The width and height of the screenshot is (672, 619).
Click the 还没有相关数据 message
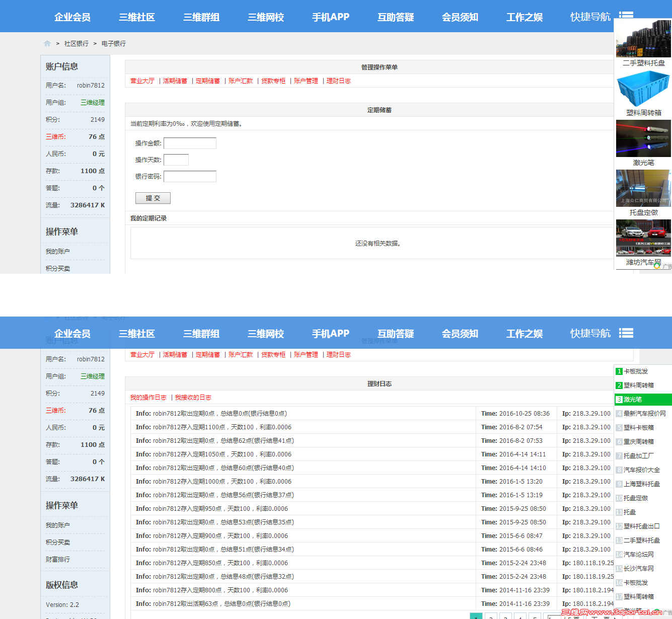(x=378, y=244)
